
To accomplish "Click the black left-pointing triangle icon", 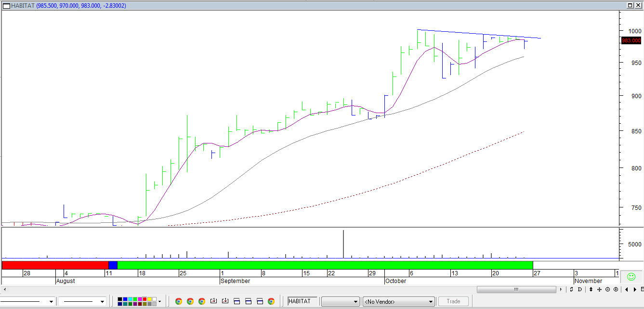I will click(x=627, y=289).
